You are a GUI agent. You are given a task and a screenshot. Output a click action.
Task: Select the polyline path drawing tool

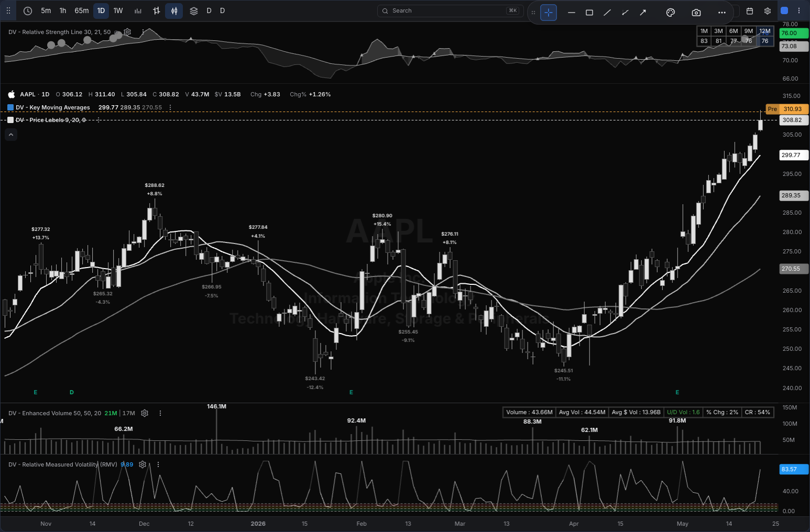pyautogui.click(x=625, y=13)
